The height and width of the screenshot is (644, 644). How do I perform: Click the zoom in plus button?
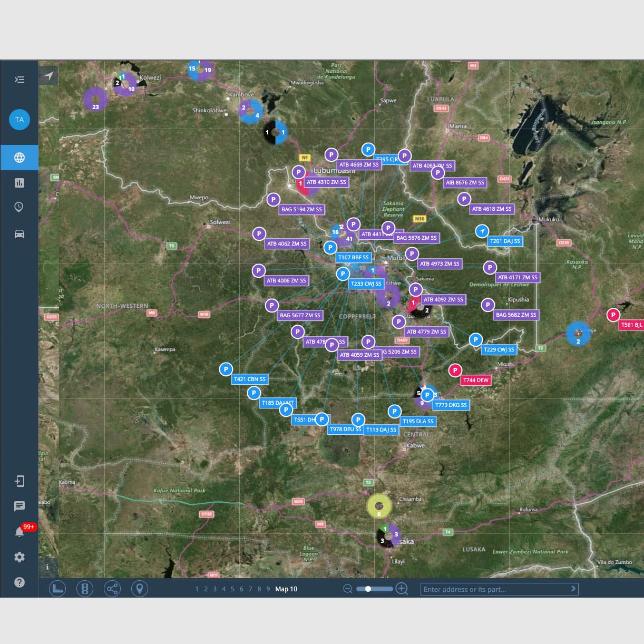(x=402, y=589)
